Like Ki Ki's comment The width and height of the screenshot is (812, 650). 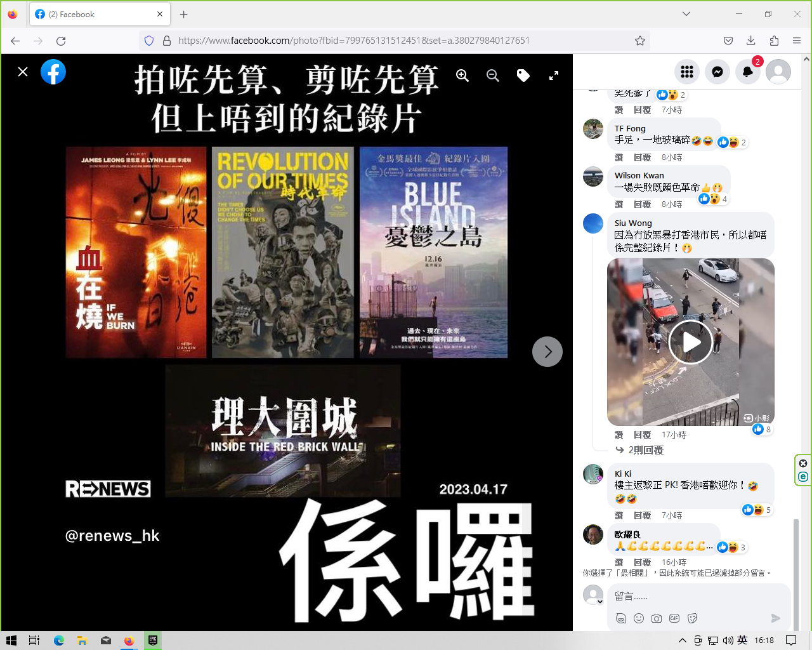click(x=619, y=515)
